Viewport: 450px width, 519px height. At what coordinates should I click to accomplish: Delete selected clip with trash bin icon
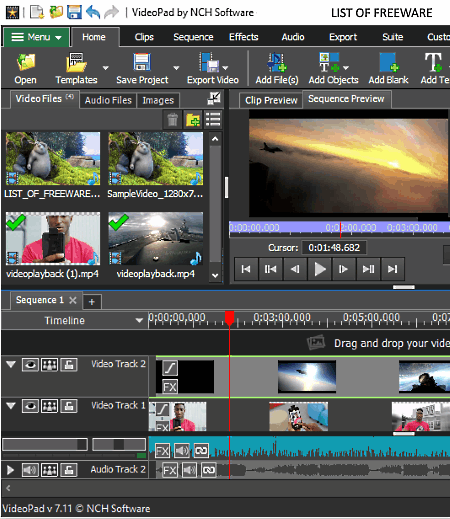point(172,120)
